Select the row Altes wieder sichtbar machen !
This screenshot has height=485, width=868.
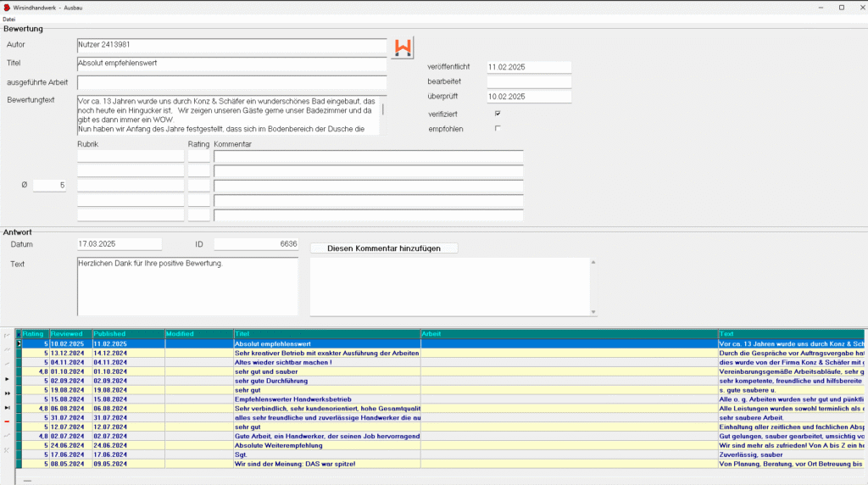[x=440, y=363]
